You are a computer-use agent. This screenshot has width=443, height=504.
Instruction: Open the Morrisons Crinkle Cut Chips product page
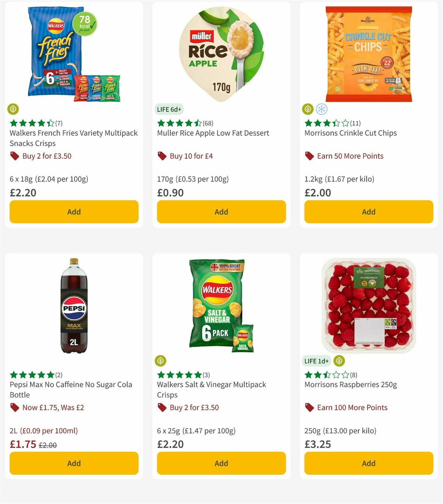tap(350, 133)
